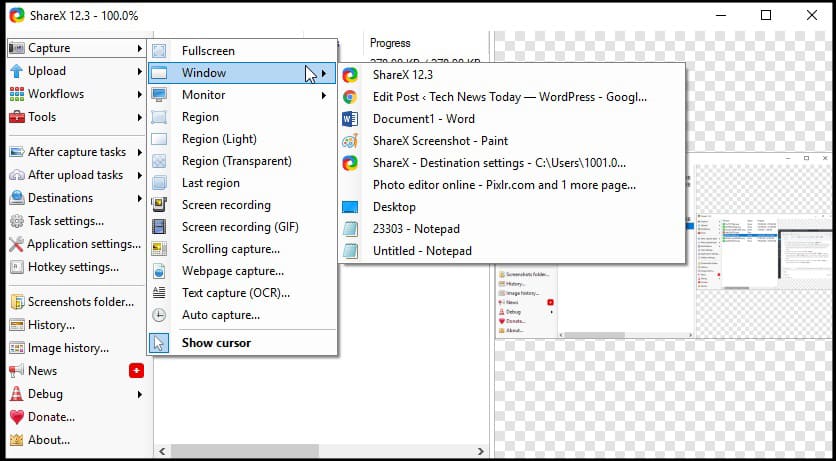Click the Word icon for Document1

click(x=350, y=119)
